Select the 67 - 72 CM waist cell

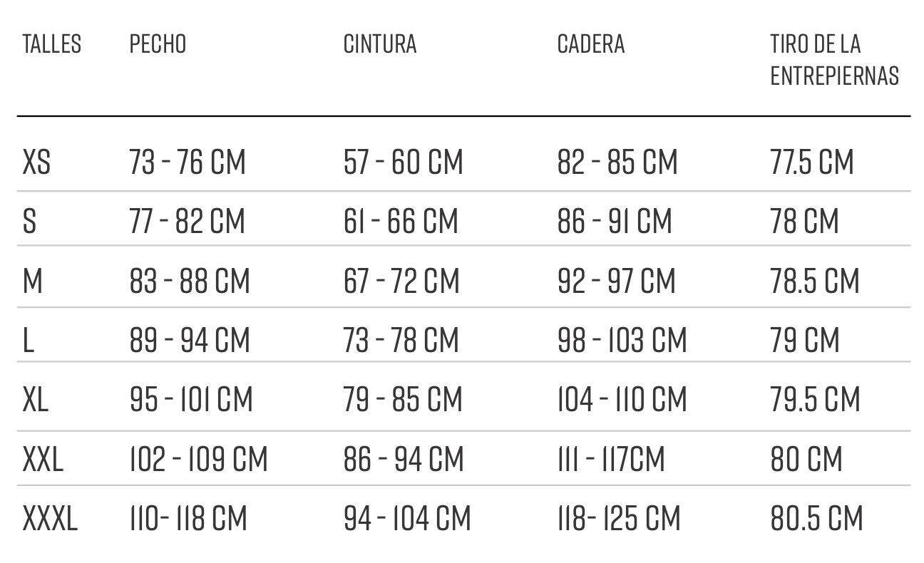pyautogui.click(x=401, y=281)
